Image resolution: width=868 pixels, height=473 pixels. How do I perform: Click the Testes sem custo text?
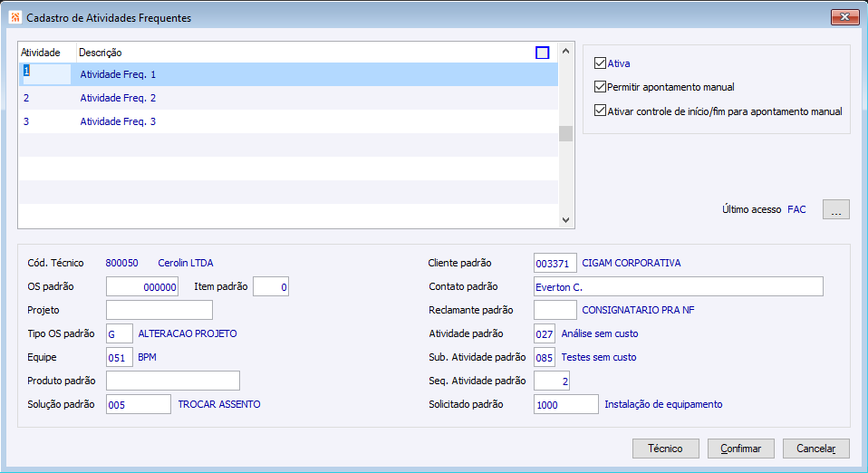click(599, 357)
